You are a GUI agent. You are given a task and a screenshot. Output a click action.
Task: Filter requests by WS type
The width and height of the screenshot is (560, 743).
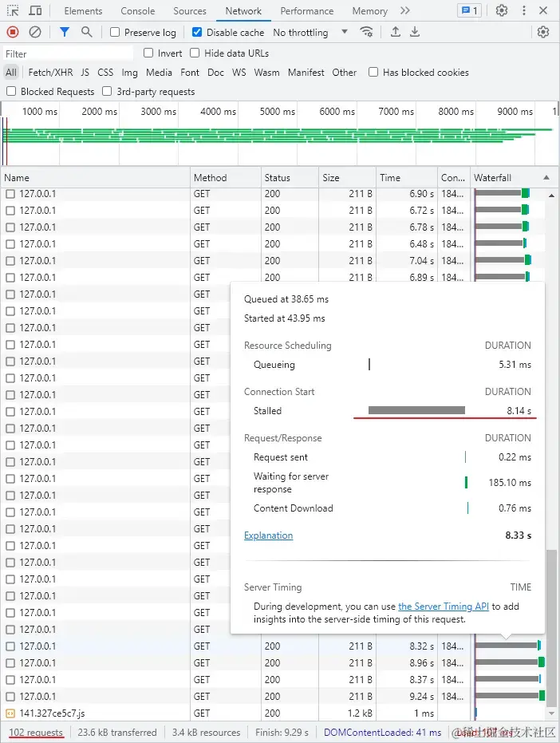pos(239,73)
